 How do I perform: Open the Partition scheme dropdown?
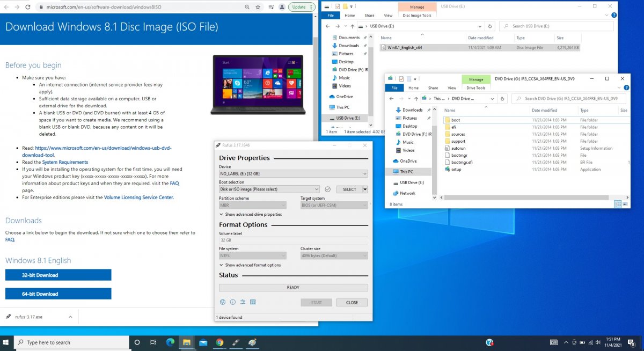click(x=252, y=206)
